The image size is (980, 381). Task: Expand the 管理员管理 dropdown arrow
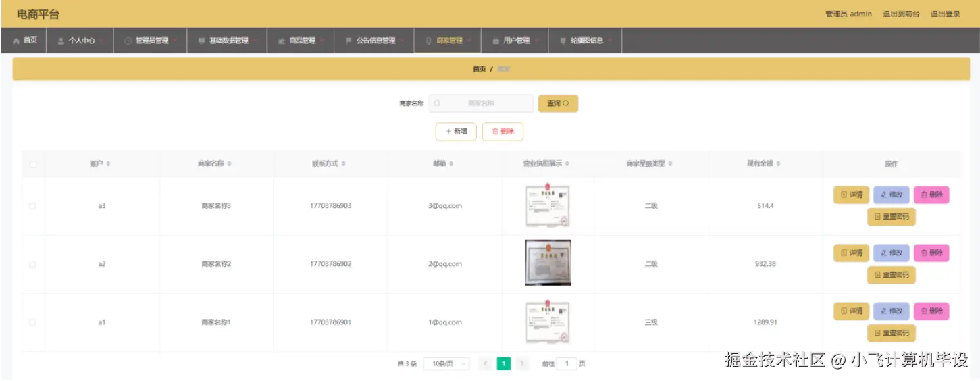[x=176, y=41]
